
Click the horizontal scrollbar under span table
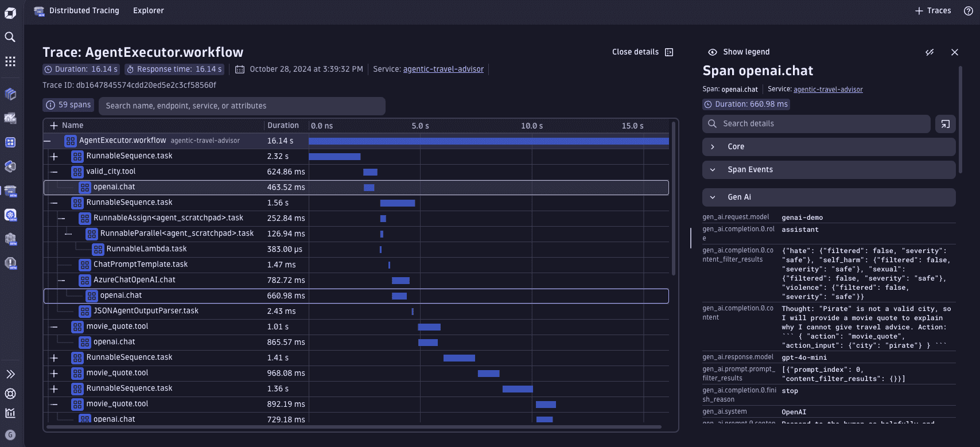354,427
